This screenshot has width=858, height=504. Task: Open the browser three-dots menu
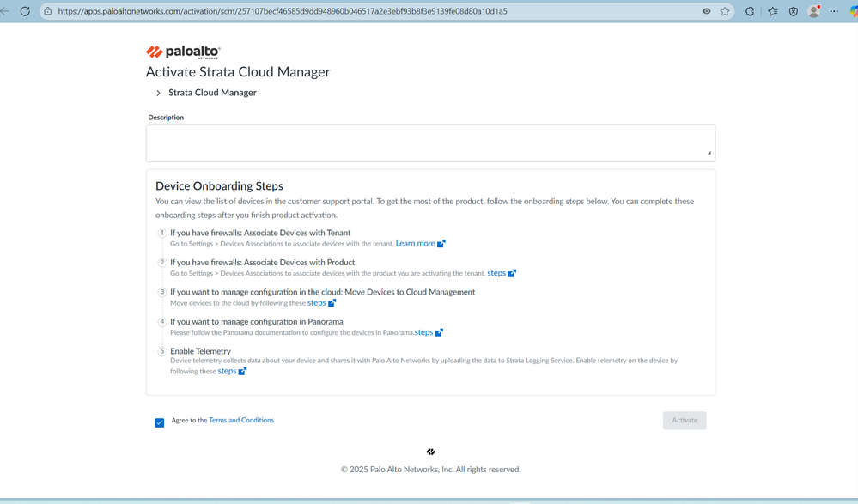coord(834,11)
